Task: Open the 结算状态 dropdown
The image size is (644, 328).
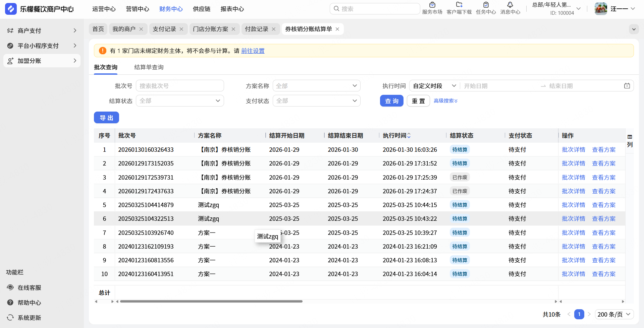Action: pyautogui.click(x=180, y=101)
